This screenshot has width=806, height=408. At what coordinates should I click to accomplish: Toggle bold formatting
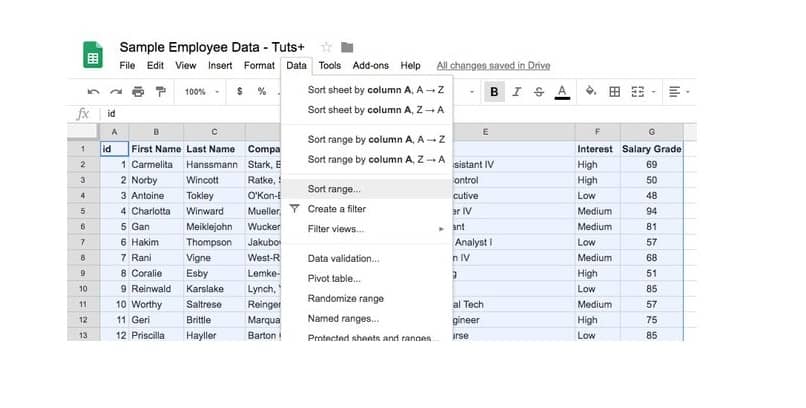494,92
